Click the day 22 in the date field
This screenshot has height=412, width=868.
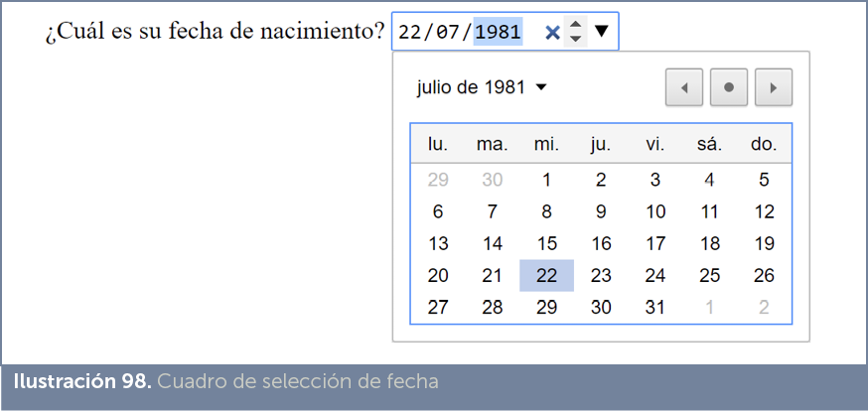(410, 32)
